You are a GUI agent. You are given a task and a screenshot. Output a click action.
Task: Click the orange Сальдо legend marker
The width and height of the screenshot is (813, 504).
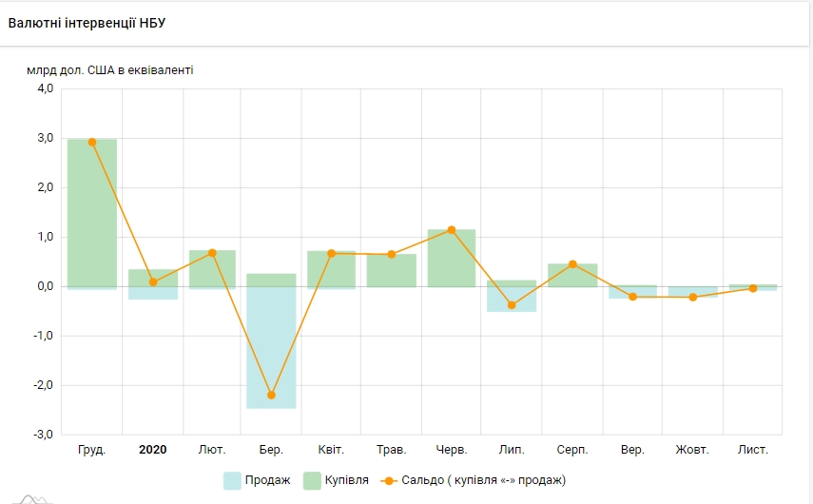389,480
